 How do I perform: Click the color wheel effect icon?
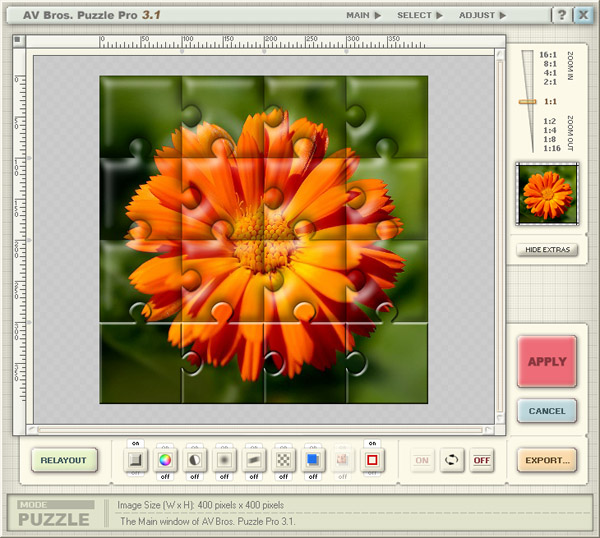click(x=166, y=460)
